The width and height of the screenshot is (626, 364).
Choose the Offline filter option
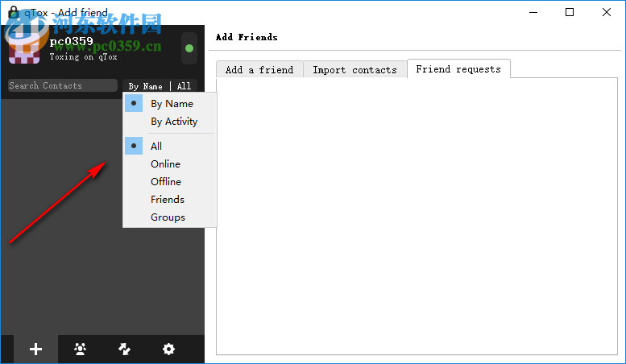[x=171, y=182]
